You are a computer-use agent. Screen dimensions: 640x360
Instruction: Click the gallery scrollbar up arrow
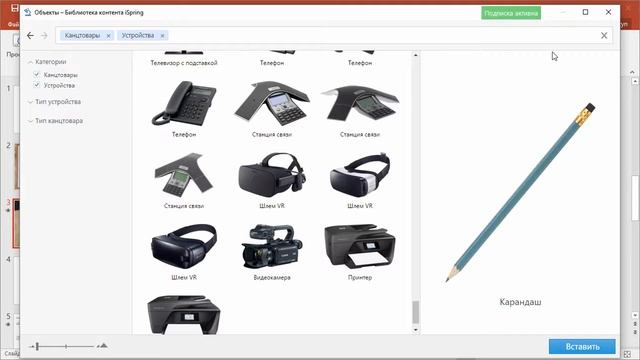tap(416, 55)
